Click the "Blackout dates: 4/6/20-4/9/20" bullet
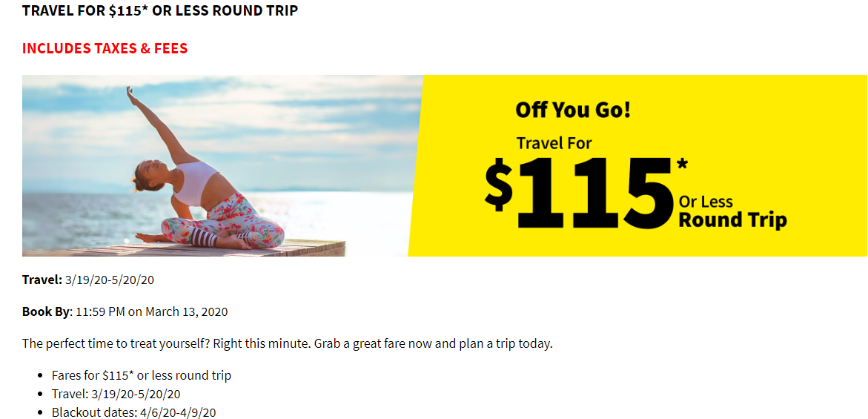 coord(133,412)
